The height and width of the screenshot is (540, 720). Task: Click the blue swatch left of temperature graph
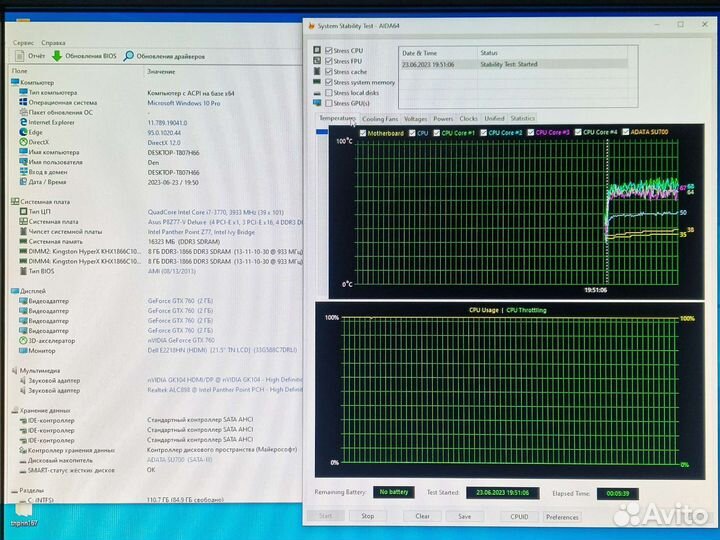(322, 132)
